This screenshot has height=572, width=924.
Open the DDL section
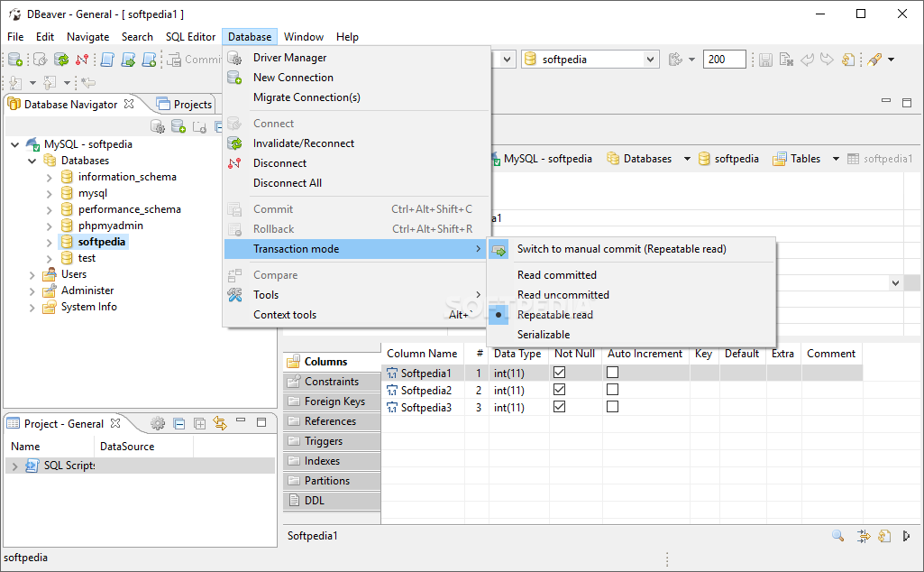pyautogui.click(x=332, y=501)
